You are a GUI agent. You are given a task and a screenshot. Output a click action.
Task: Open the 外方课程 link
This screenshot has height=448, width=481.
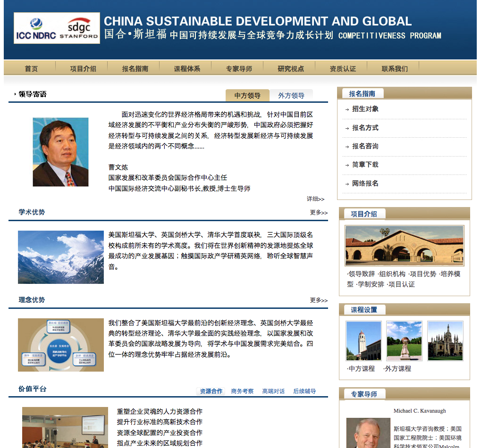397,369
